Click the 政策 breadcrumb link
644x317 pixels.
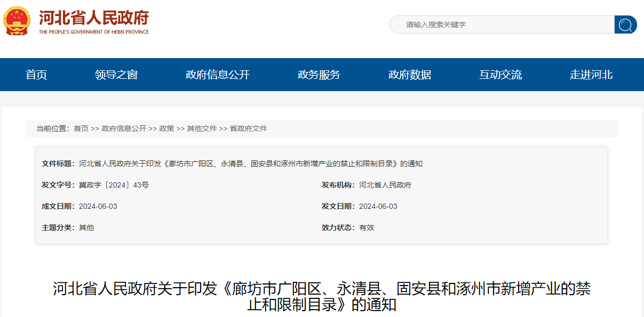point(166,128)
